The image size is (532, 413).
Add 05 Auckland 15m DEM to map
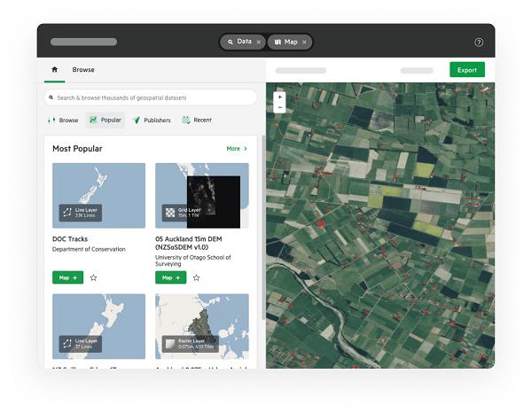pyautogui.click(x=170, y=277)
